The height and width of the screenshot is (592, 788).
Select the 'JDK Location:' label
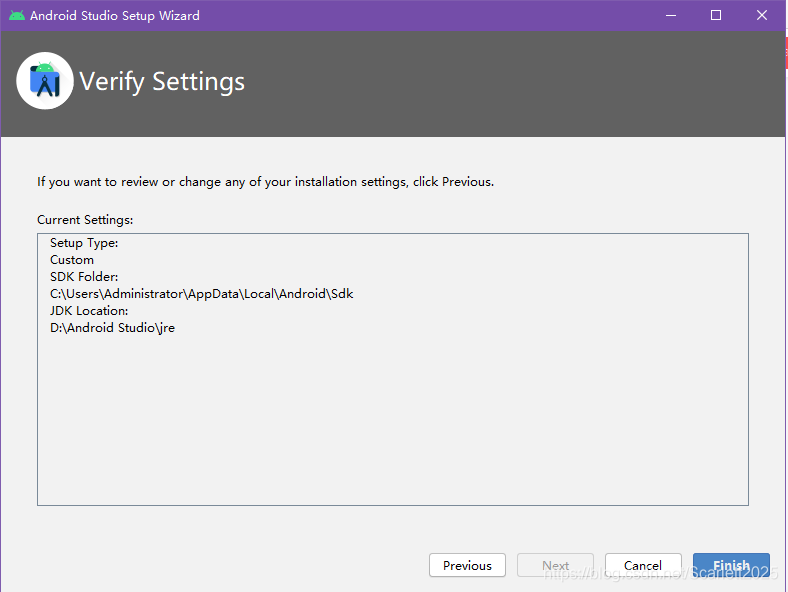point(89,311)
